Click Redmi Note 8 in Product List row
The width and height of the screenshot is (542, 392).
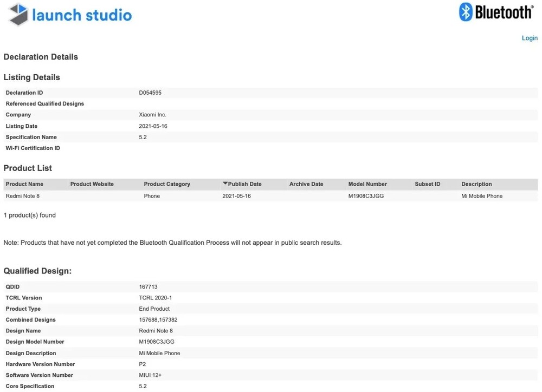coord(22,196)
